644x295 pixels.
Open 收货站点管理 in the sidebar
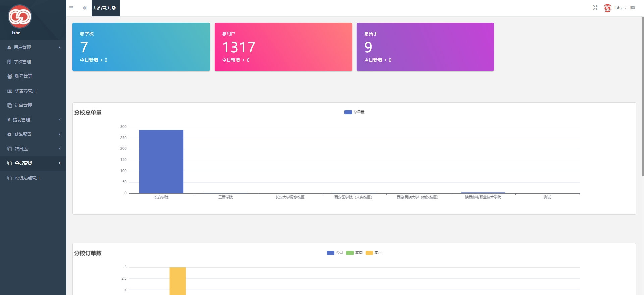coord(28,178)
